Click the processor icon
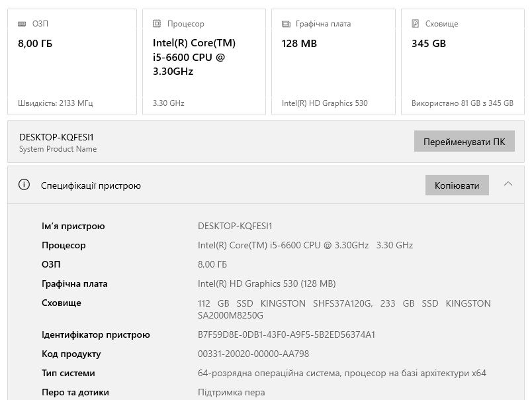The image size is (532, 400). tap(157, 24)
